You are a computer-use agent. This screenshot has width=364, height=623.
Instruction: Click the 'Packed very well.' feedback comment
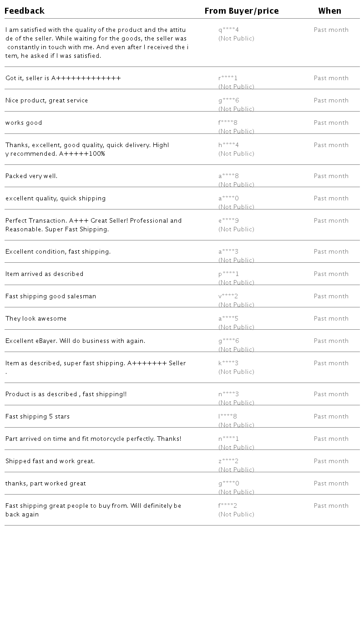tap(31, 176)
